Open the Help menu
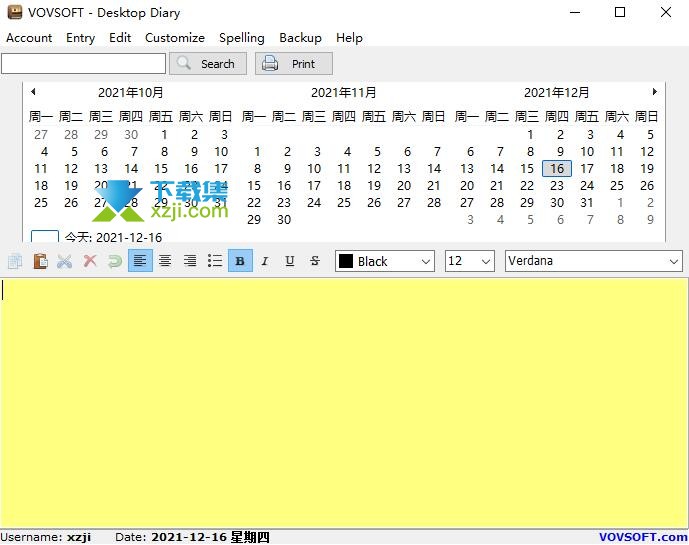689x545 pixels. [349, 38]
